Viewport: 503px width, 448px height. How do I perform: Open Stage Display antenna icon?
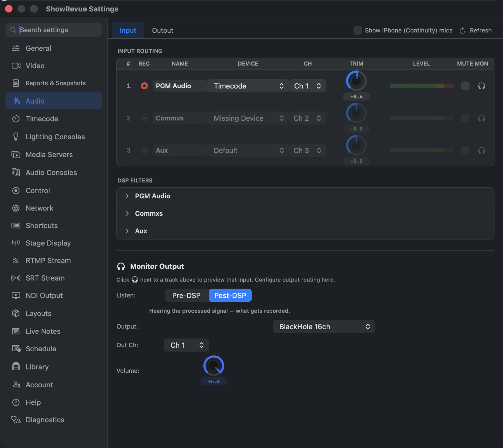16,243
